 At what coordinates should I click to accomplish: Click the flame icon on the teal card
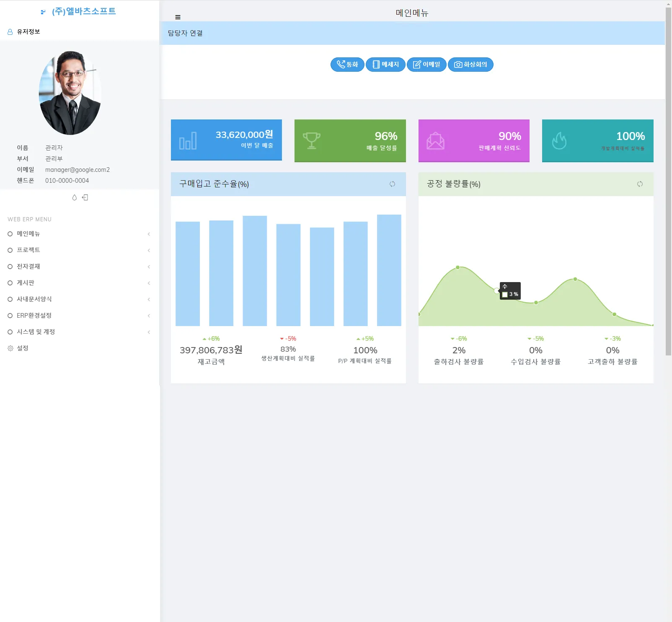(x=559, y=141)
